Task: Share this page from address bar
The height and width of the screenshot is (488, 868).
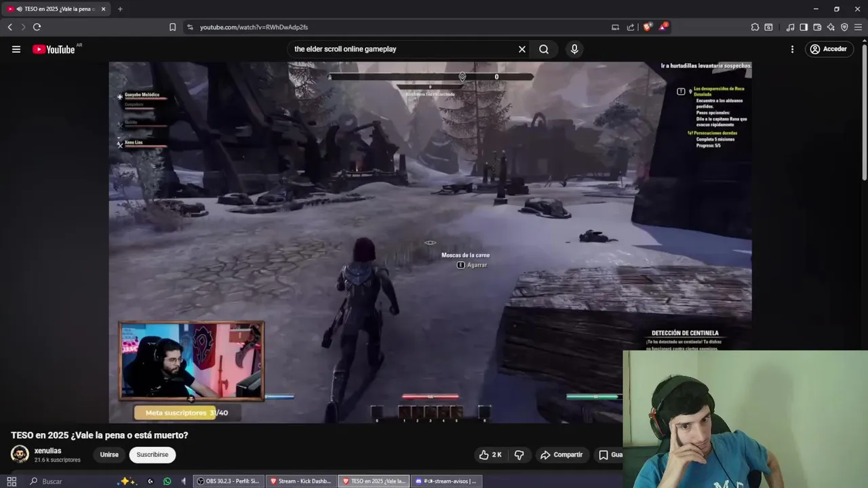Action: (631, 27)
